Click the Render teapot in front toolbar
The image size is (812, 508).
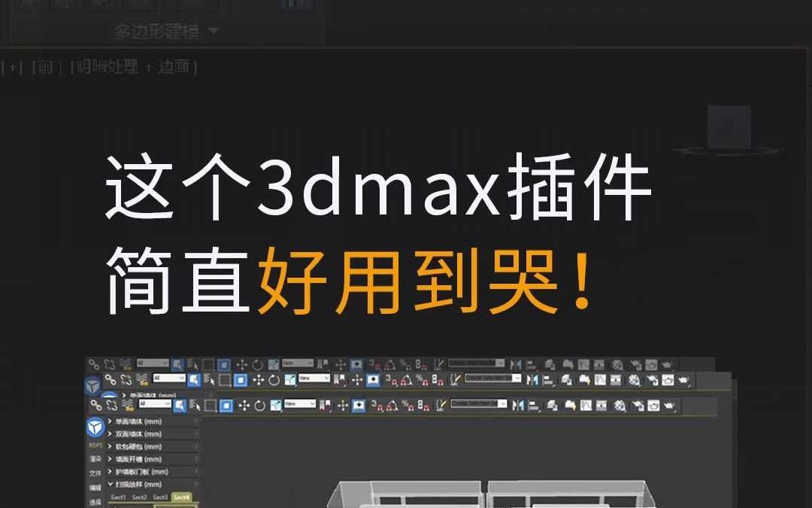tap(670, 406)
